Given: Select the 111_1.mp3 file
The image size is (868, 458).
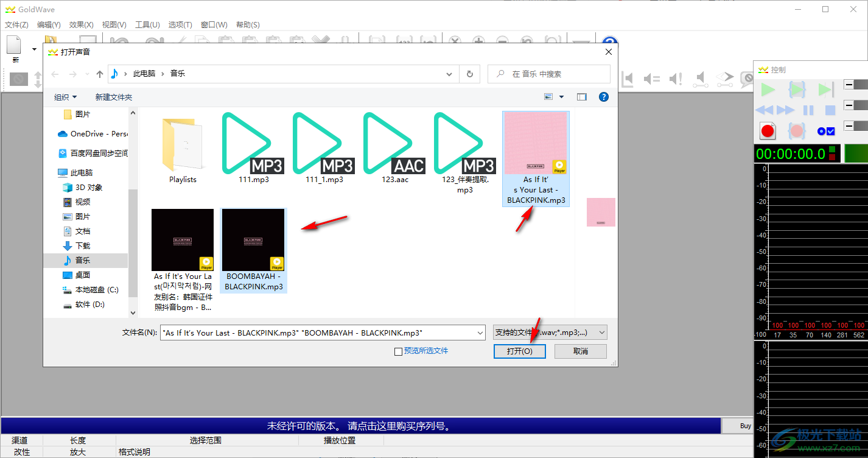Looking at the screenshot, I should (x=324, y=148).
